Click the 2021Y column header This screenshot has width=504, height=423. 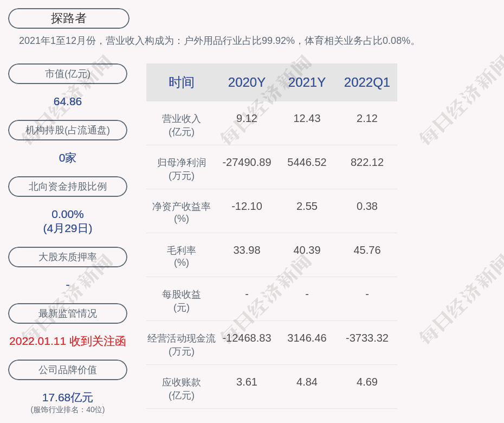click(x=307, y=82)
